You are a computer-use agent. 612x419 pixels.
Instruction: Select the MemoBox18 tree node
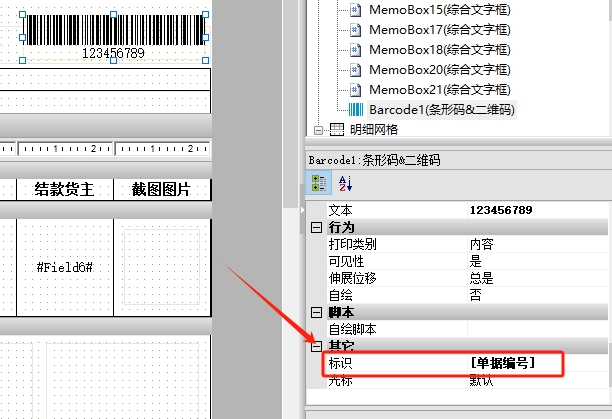[x=439, y=50]
